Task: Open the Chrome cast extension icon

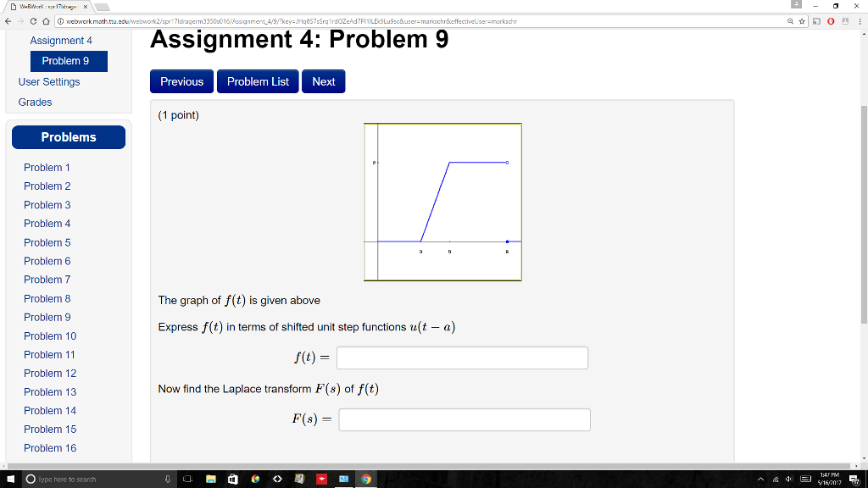Action: [x=816, y=21]
